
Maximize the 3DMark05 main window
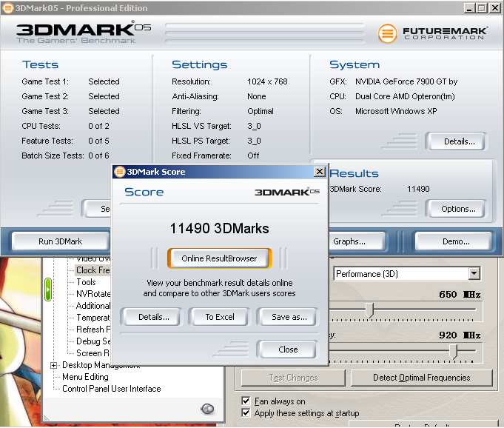(x=482, y=8)
